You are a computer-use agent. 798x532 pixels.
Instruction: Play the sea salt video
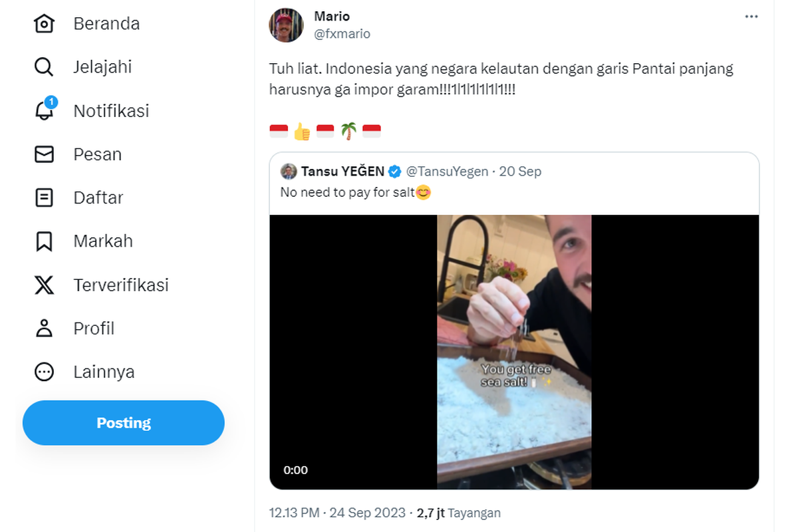coord(514,352)
